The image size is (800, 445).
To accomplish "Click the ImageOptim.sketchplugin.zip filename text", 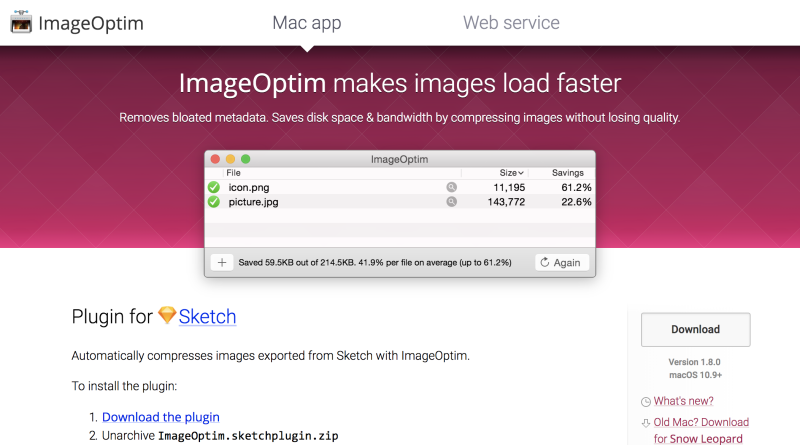I will click(248, 436).
